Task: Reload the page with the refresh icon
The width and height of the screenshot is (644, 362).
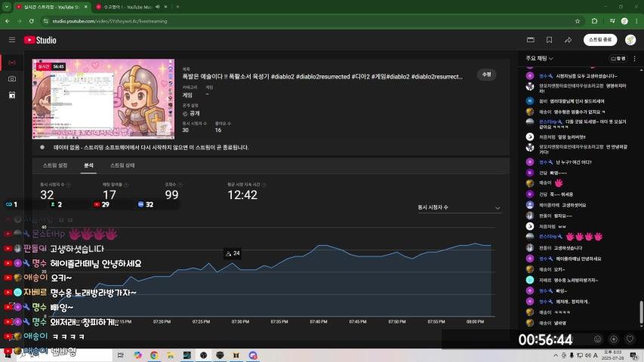Action: (x=31, y=21)
